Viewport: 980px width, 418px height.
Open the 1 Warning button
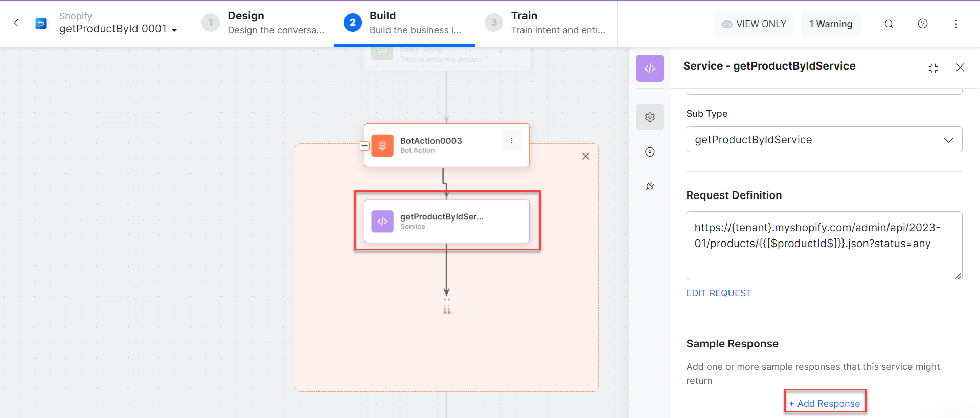(830, 24)
